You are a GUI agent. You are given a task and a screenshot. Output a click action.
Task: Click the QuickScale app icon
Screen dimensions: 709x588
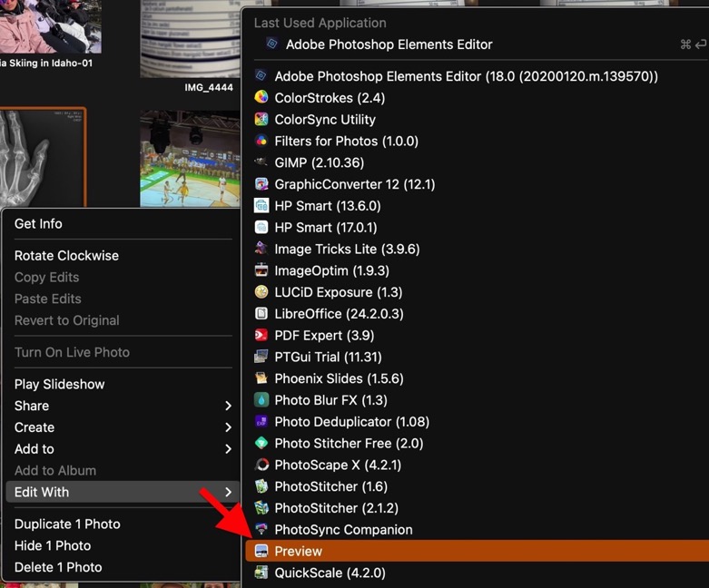click(261, 573)
